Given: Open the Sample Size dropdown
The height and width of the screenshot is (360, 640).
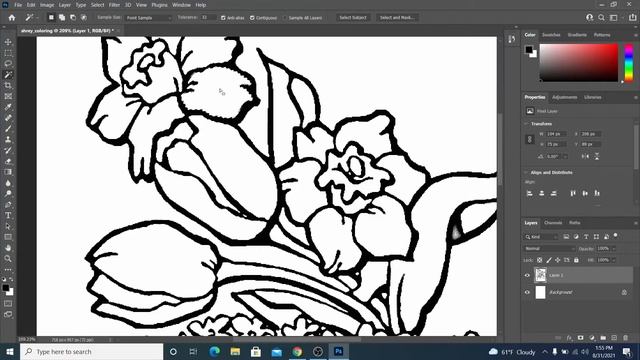Looking at the screenshot, I should [149, 18].
